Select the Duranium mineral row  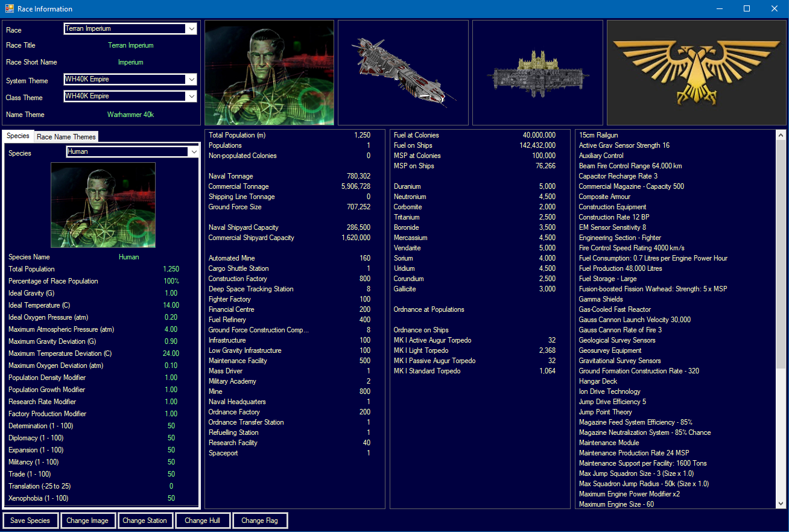click(480, 186)
